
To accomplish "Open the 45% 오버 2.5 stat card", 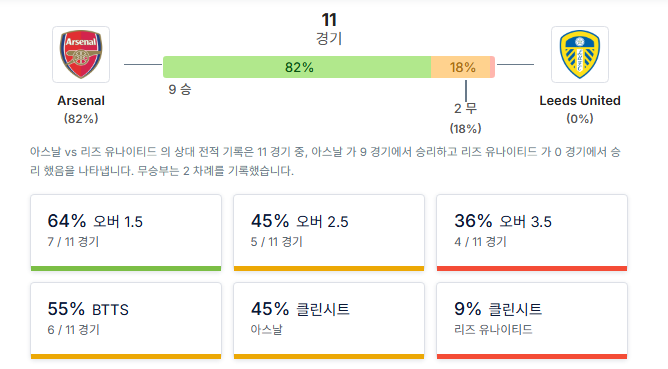I will click(329, 233).
